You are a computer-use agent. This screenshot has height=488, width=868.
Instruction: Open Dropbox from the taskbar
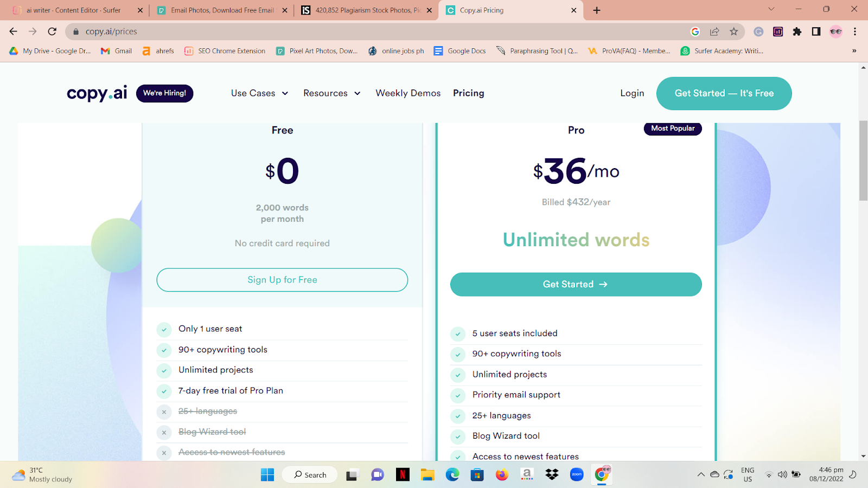pos(552,475)
